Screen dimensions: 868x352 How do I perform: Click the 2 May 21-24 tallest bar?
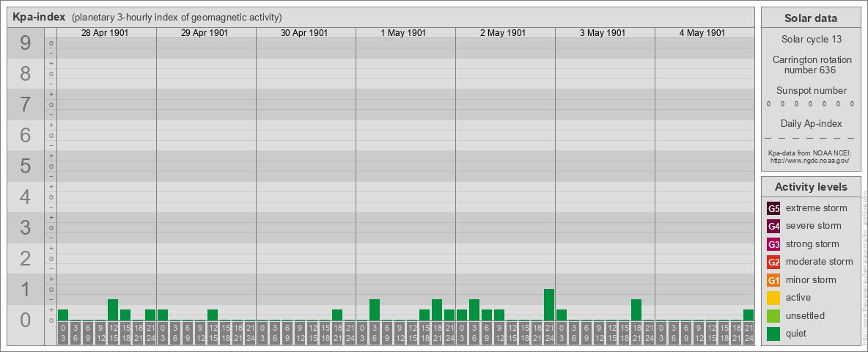point(549,305)
